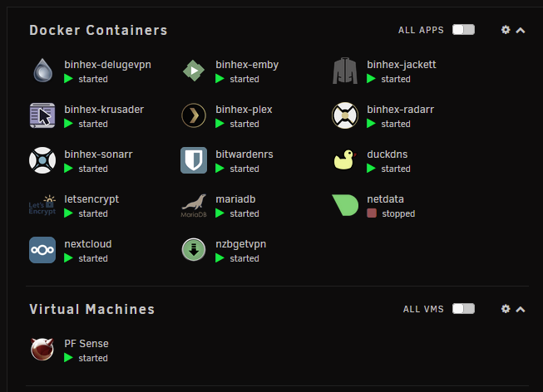Screen dimensions: 543x392
Task: Click "started" status under letsencrypt
Action: click(93, 213)
